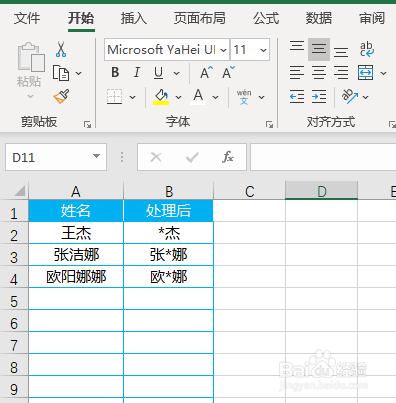Click the insert function fx button

(x=228, y=157)
